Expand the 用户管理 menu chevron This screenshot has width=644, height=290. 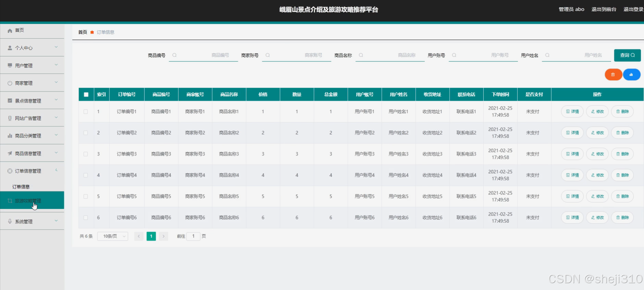(56, 65)
